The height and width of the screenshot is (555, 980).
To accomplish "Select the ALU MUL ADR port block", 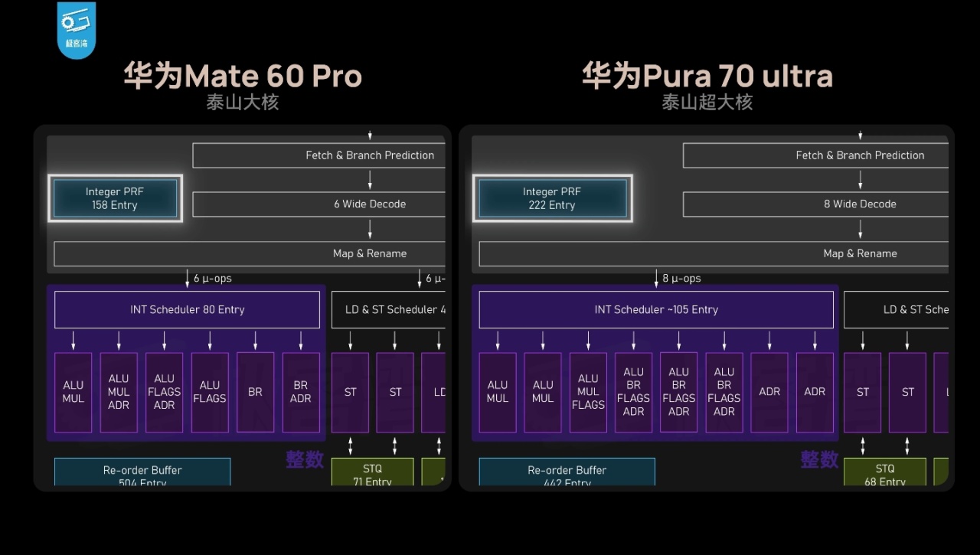I will (x=119, y=392).
